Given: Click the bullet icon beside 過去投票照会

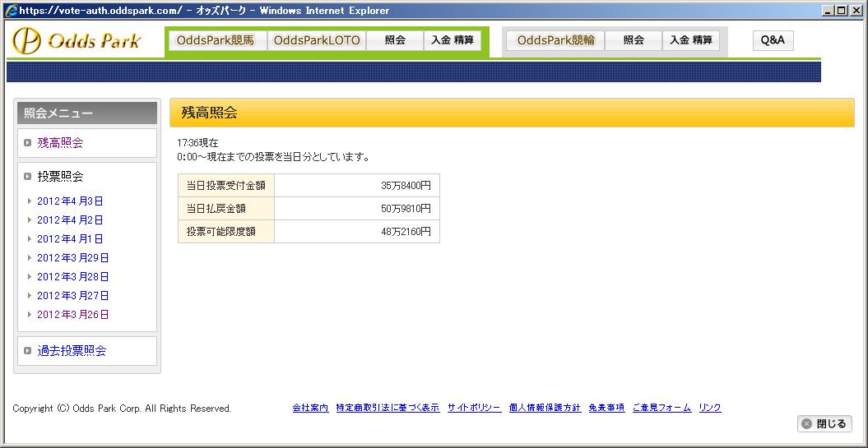Looking at the screenshot, I should (28, 351).
